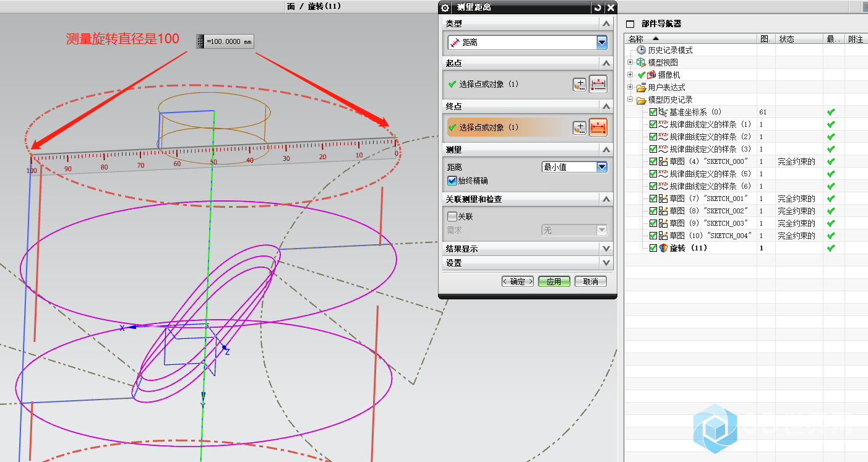The image size is (868, 462).
Task: Click the measure vector icon under 起点
Action: [x=598, y=84]
